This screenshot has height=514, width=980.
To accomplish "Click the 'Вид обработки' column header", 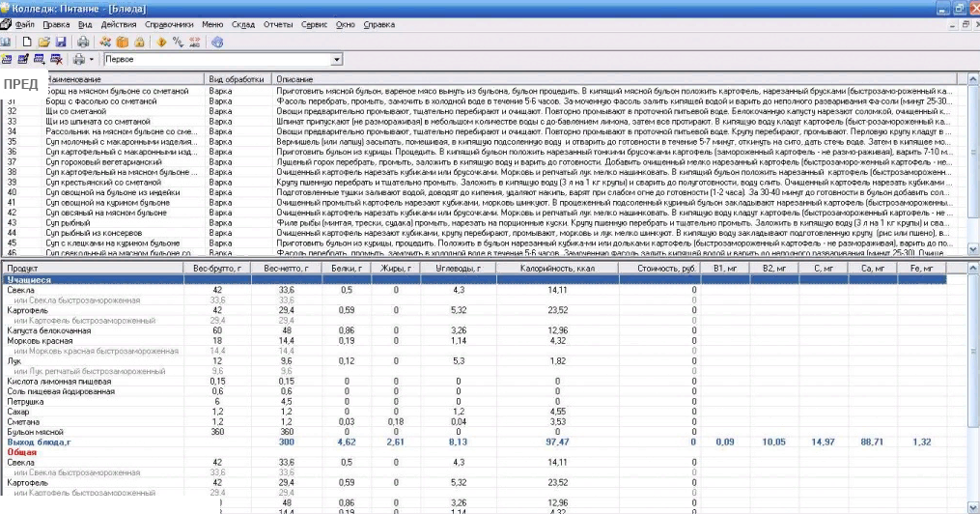I will click(238, 78).
